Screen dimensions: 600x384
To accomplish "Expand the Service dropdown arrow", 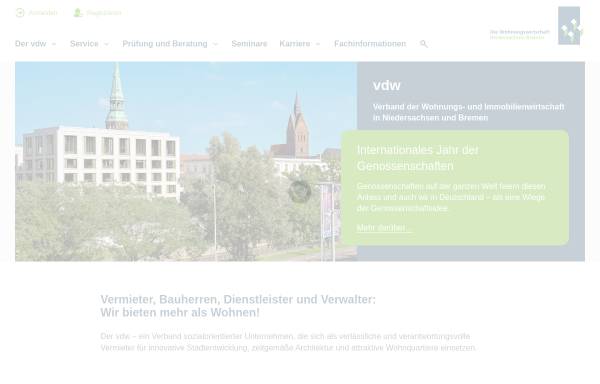I will pyautogui.click(x=106, y=44).
